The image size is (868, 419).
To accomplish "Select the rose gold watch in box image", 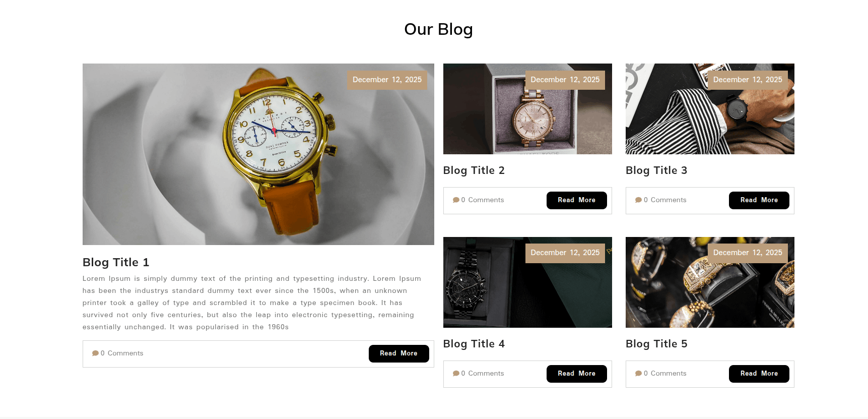I will coord(527,109).
